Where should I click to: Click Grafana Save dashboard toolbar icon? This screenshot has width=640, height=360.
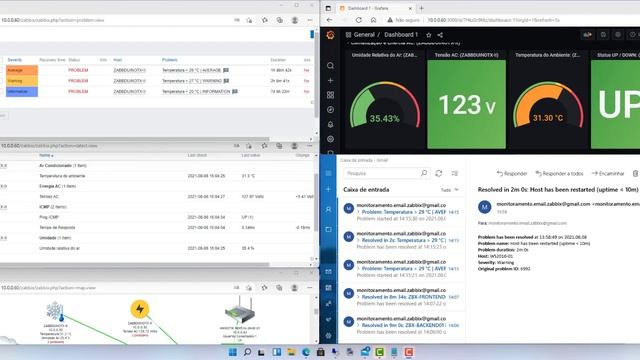pyautogui.click(x=603, y=35)
